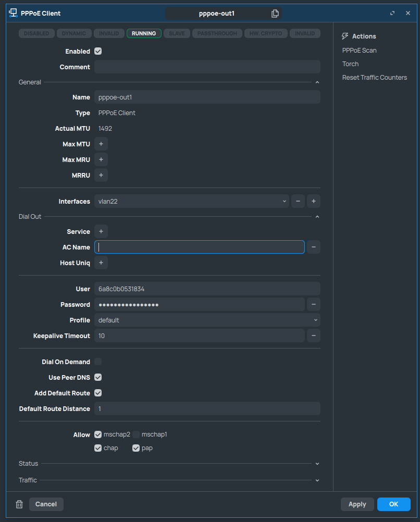Click the Keepalive Timeout field
The height and width of the screenshot is (522, 420).
[x=200, y=335]
